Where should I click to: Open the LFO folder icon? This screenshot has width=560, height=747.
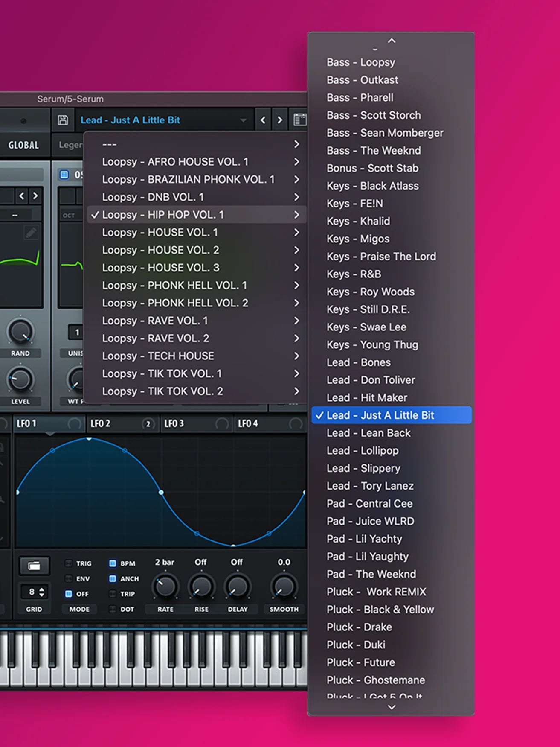click(34, 566)
